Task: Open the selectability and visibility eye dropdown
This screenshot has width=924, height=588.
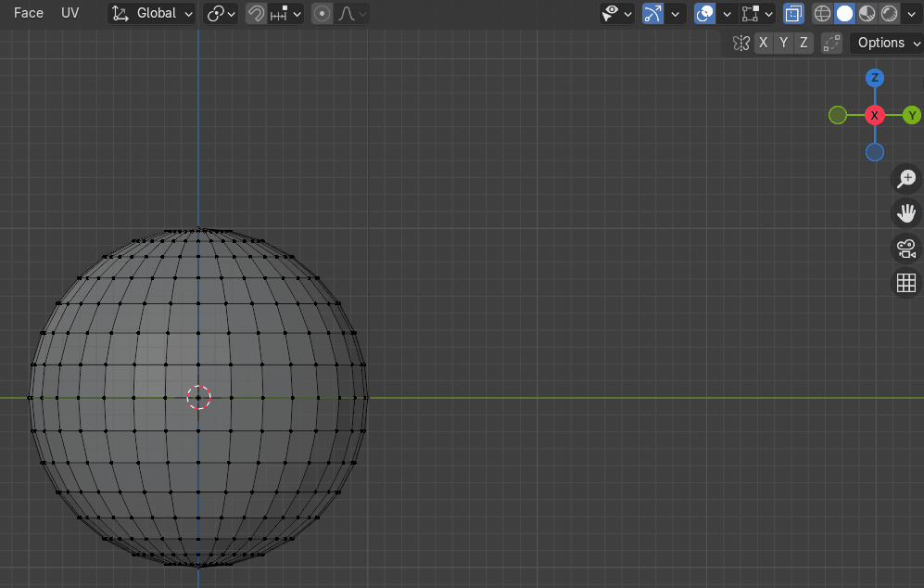Action: click(616, 13)
